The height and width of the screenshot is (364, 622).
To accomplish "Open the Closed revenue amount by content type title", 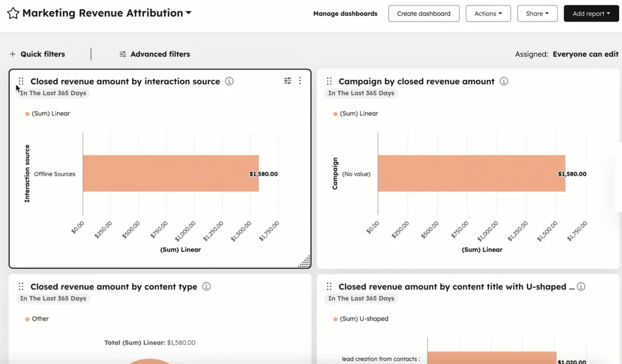I will pyautogui.click(x=114, y=287).
